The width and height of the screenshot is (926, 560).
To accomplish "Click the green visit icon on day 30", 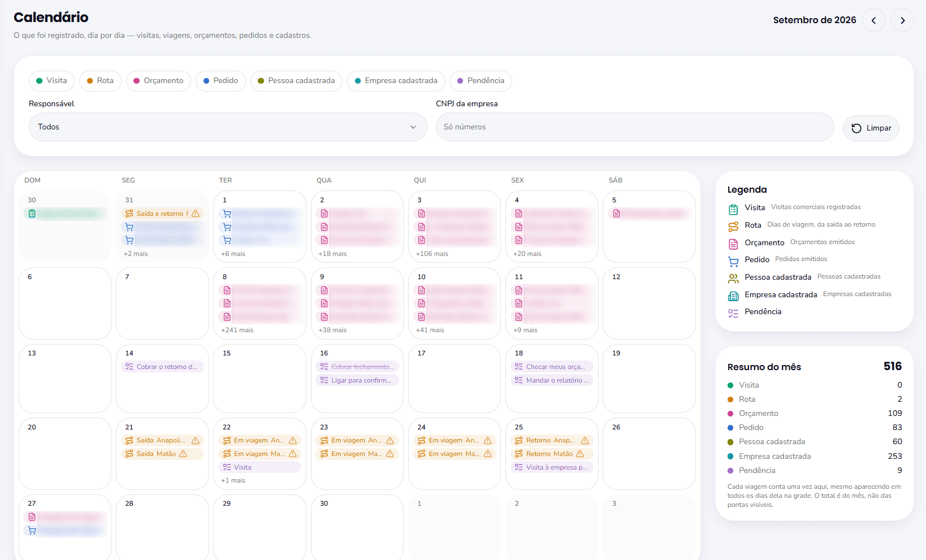I will pos(32,214).
